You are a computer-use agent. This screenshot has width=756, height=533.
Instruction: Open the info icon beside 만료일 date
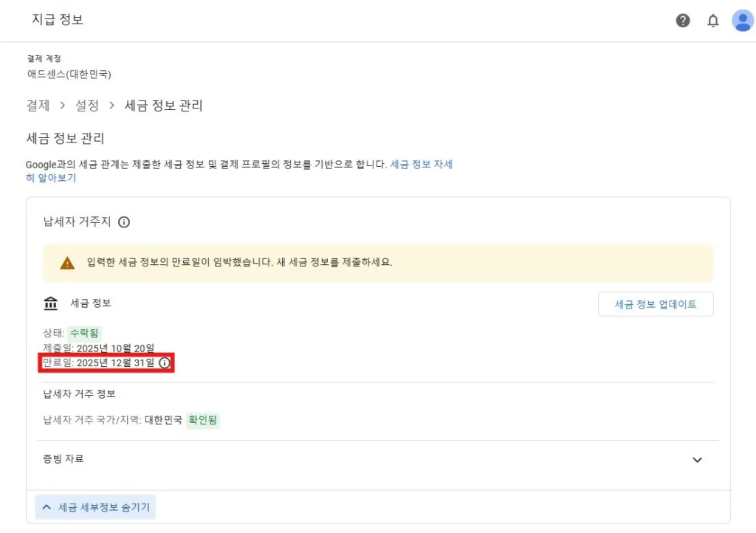(x=164, y=362)
